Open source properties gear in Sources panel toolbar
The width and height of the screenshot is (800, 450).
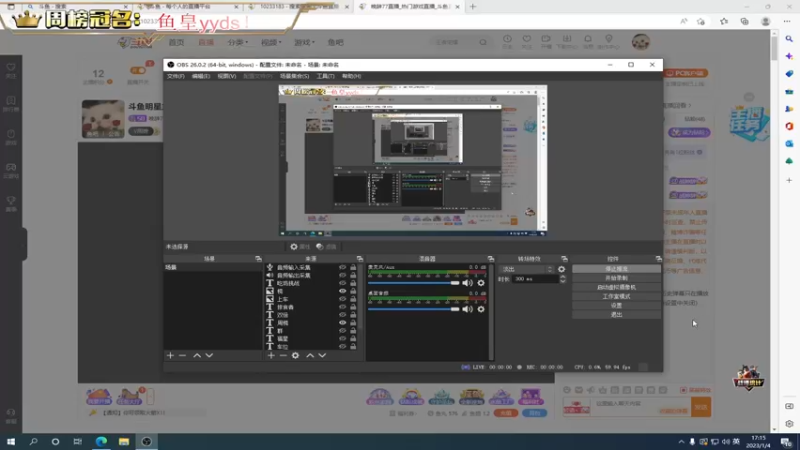click(295, 355)
